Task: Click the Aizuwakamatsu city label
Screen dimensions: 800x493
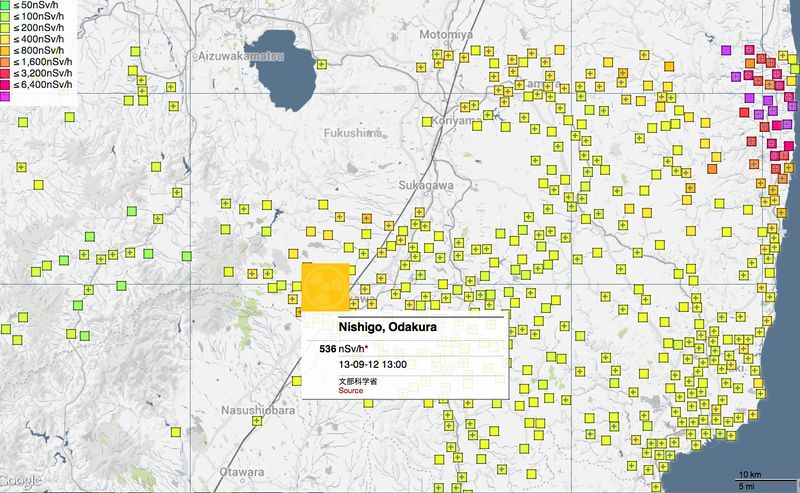Action: (x=245, y=58)
